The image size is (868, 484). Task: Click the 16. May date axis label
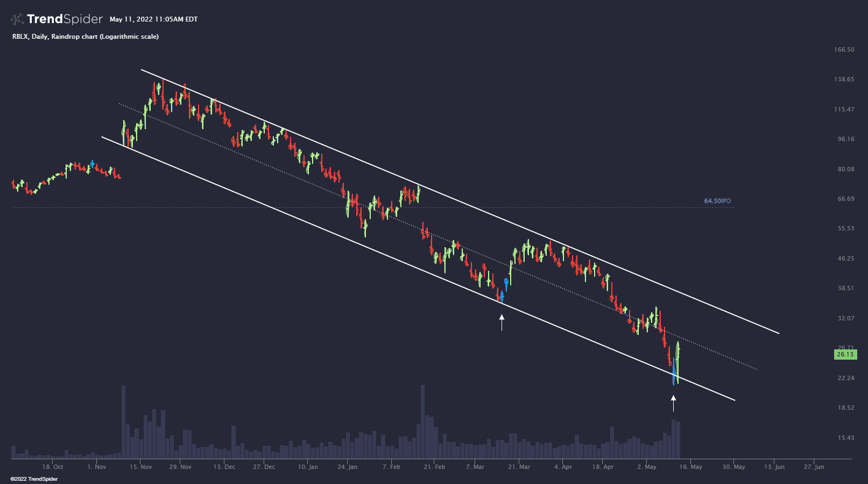(691, 467)
